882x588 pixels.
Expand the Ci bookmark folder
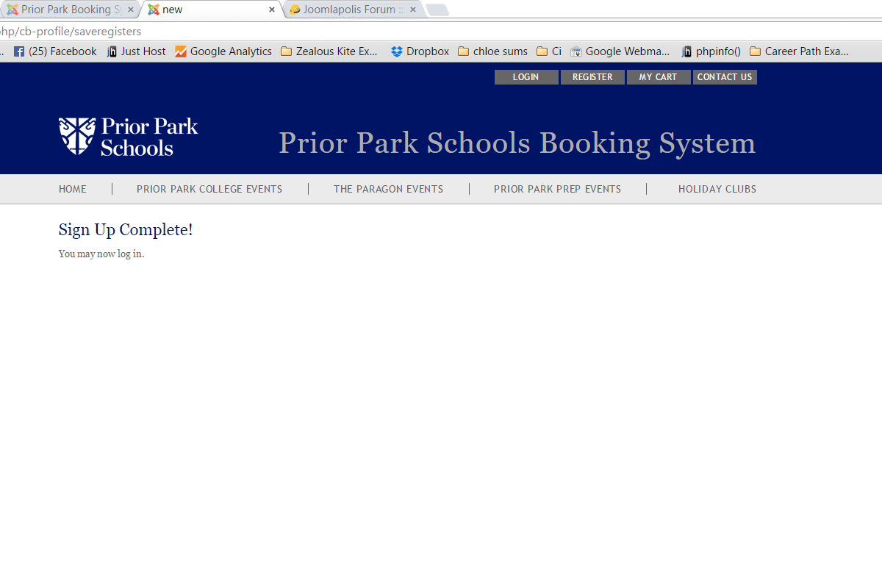point(549,51)
